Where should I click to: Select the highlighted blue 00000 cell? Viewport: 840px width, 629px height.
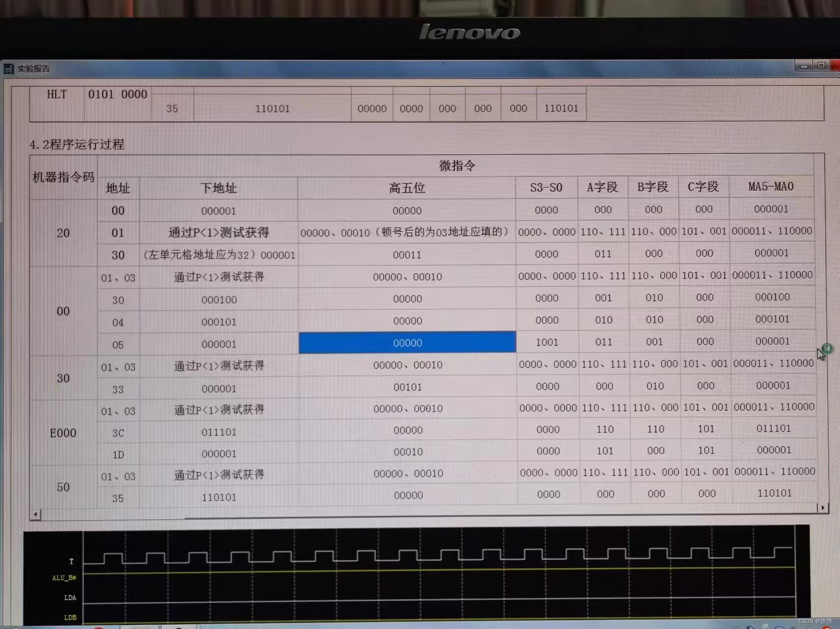(407, 343)
